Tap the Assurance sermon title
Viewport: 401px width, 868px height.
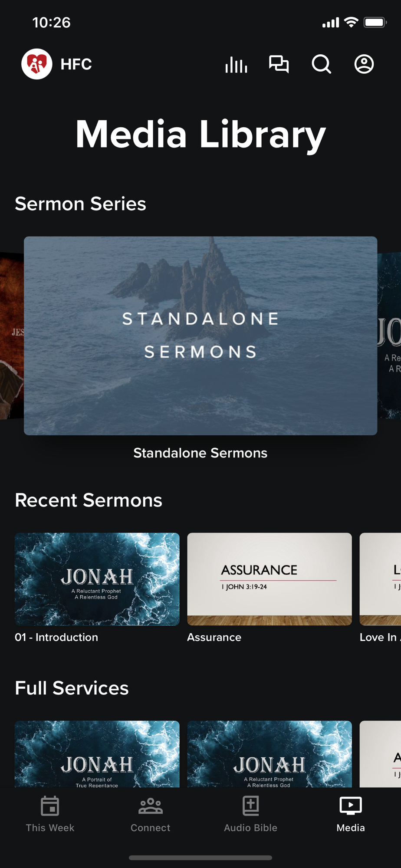point(214,637)
